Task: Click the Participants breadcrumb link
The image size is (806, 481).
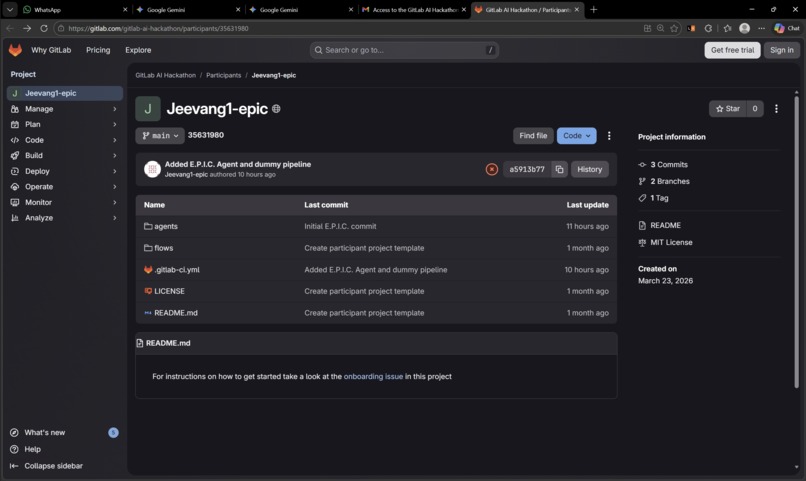Action: pyautogui.click(x=224, y=75)
